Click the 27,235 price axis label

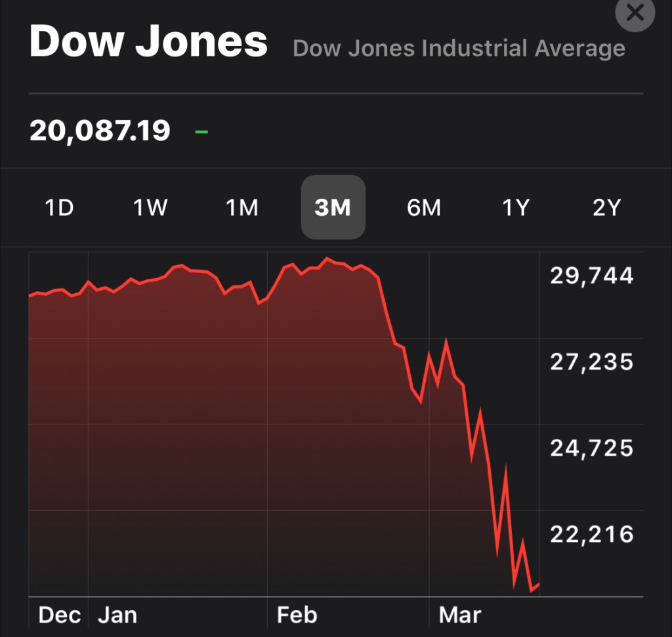pos(591,361)
